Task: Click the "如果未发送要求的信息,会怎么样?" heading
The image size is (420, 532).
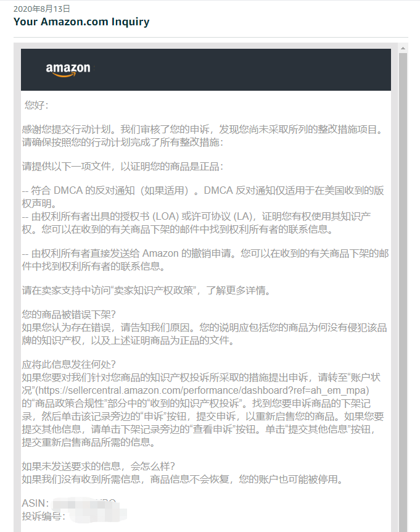Action: (x=98, y=466)
